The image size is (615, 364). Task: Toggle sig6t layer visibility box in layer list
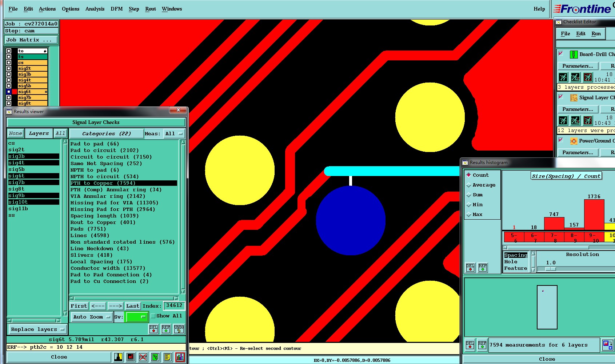[x=9, y=92]
